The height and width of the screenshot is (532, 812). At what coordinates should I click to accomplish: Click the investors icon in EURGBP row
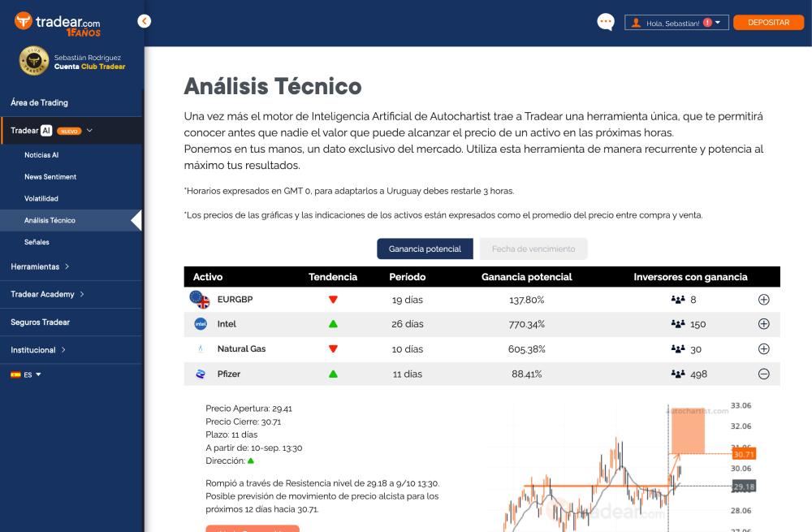point(678,300)
